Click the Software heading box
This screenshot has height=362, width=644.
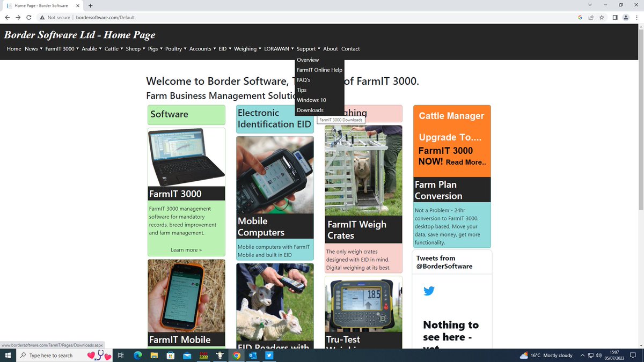tap(186, 115)
